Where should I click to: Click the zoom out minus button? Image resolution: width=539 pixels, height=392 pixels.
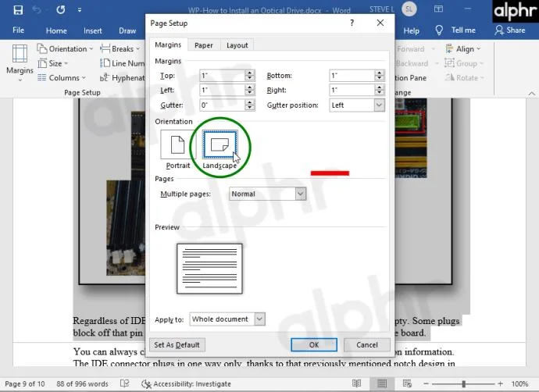pyautogui.click(x=427, y=383)
